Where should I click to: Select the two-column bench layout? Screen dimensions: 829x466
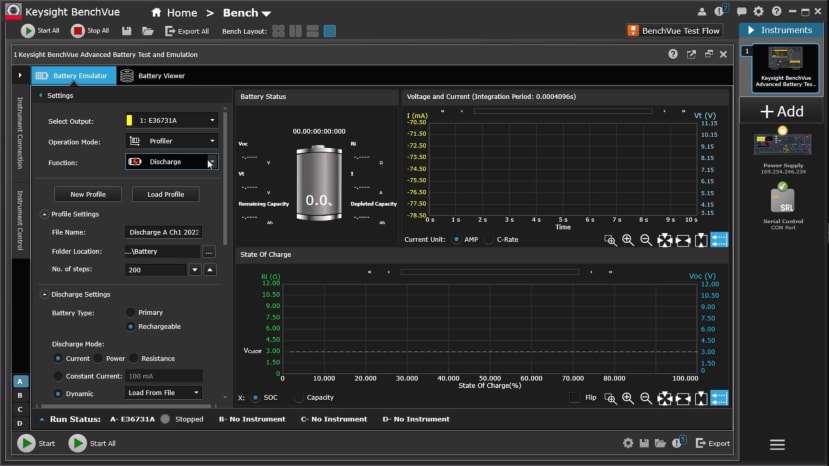pos(296,31)
